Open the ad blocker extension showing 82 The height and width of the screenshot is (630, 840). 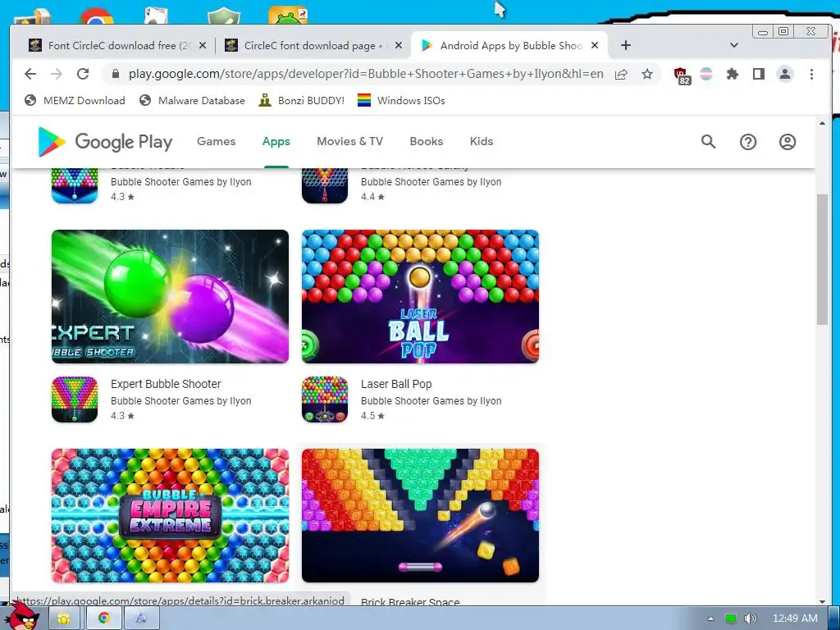pyautogui.click(x=681, y=75)
